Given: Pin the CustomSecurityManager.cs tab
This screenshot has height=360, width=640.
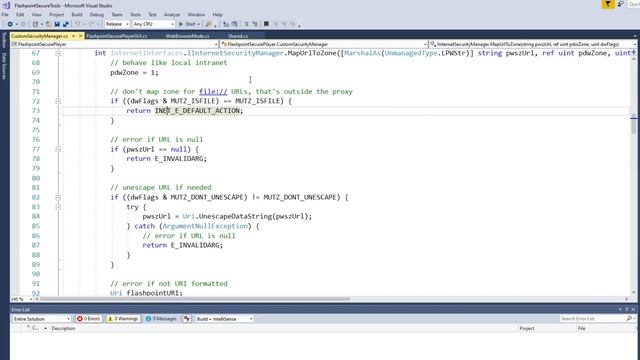Looking at the screenshot, I should point(73,36).
